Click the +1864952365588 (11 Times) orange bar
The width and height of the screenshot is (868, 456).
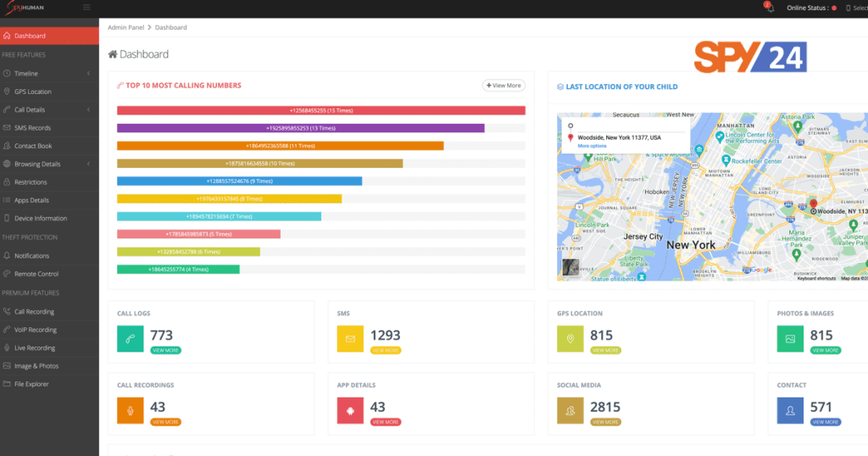click(280, 146)
